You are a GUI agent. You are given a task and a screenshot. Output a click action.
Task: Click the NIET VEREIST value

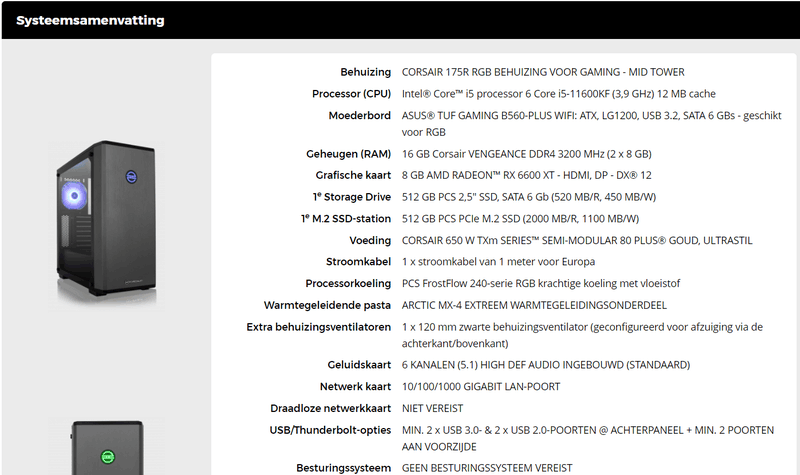coord(432,408)
